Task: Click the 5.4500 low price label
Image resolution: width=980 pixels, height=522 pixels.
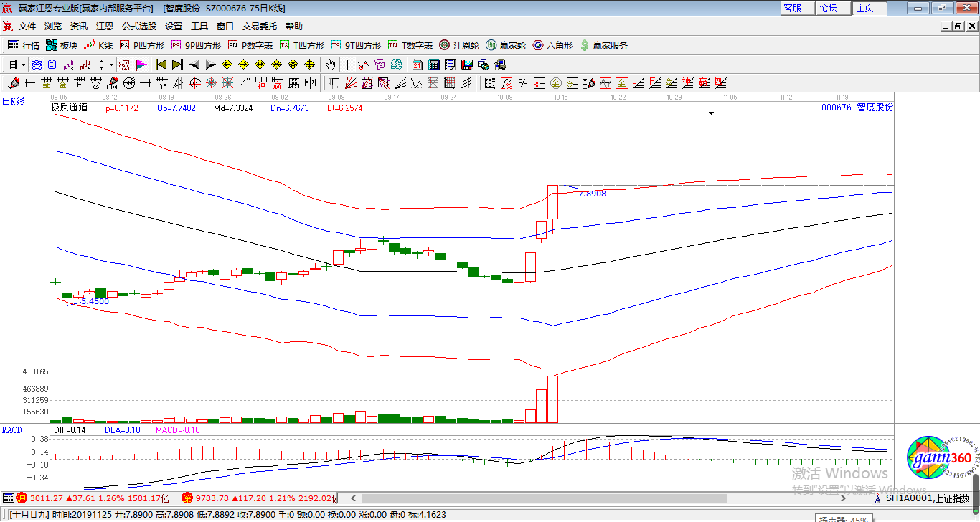Action: pos(95,301)
